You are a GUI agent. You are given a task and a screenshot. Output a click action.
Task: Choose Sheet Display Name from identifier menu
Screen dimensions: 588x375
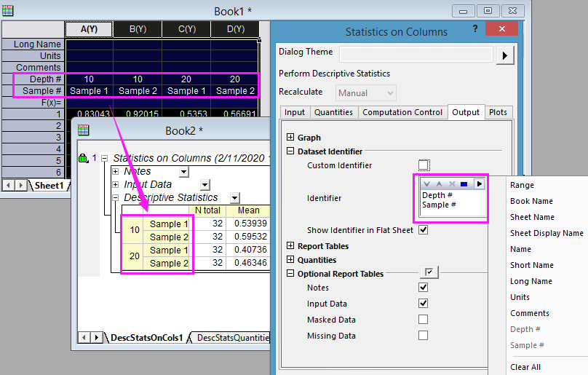[x=547, y=233]
